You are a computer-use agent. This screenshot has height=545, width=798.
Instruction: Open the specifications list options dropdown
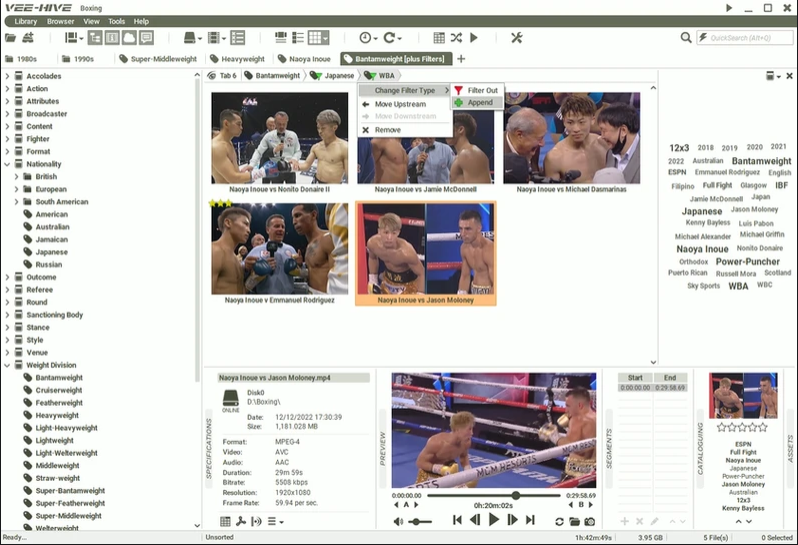[276, 521]
